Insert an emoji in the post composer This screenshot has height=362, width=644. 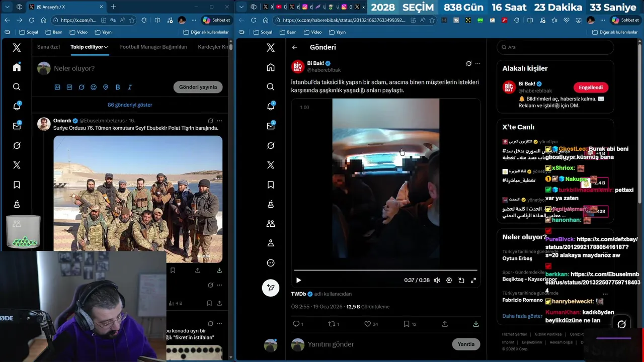click(x=94, y=87)
